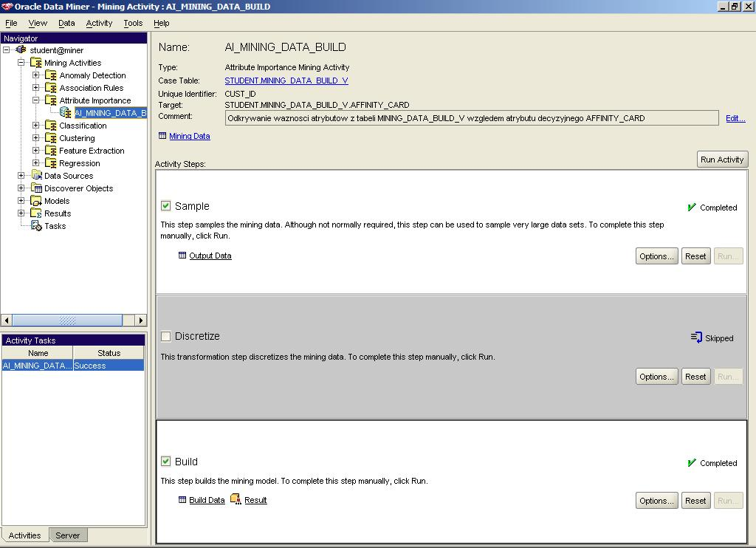Open the Data menu

[66, 23]
